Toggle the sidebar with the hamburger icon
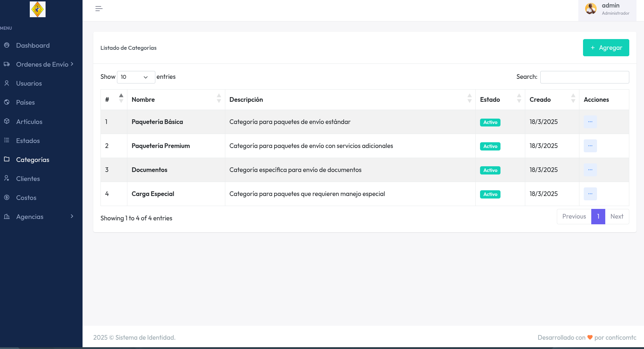 tap(99, 9)
